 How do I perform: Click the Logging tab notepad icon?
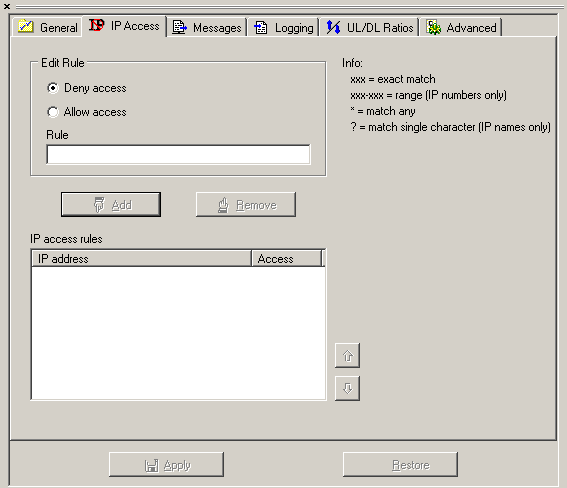point(261,27)
